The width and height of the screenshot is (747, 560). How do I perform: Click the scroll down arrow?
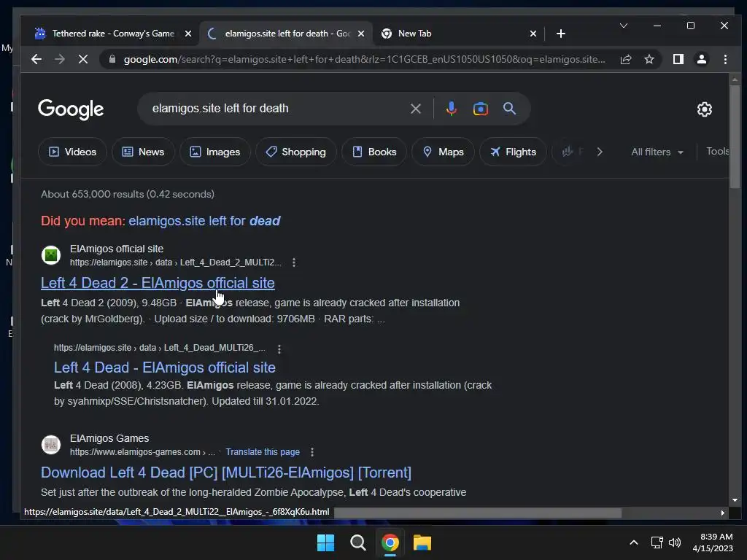tap(735, 500)
